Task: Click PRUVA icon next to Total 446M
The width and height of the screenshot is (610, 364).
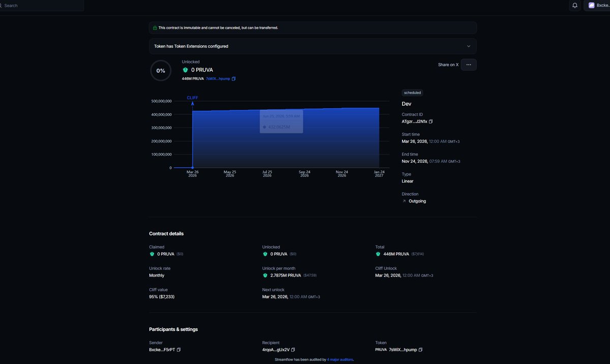Action: point(378,254)
